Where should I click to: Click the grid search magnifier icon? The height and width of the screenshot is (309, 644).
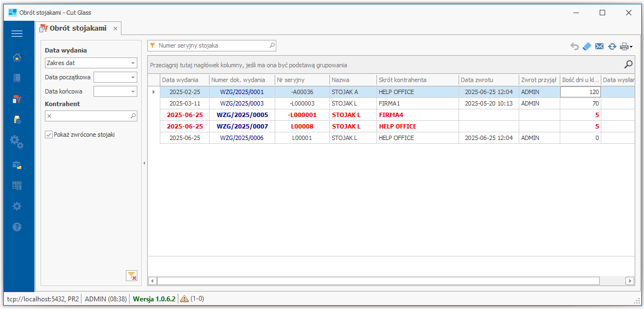click(628, 64)
